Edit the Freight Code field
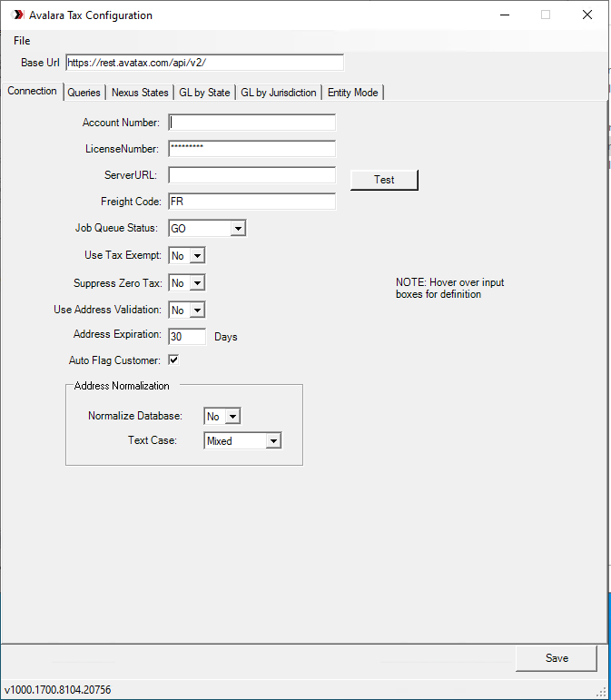The height and width of the screenshot is (700, 611). 252,202
